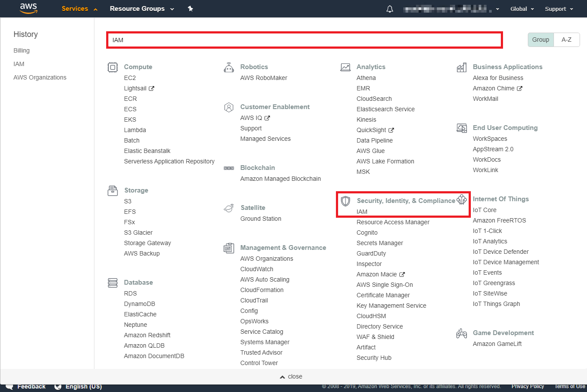Open AWS Organizations from History
Viewport: 587px width, 392px height.
(40, 77)
